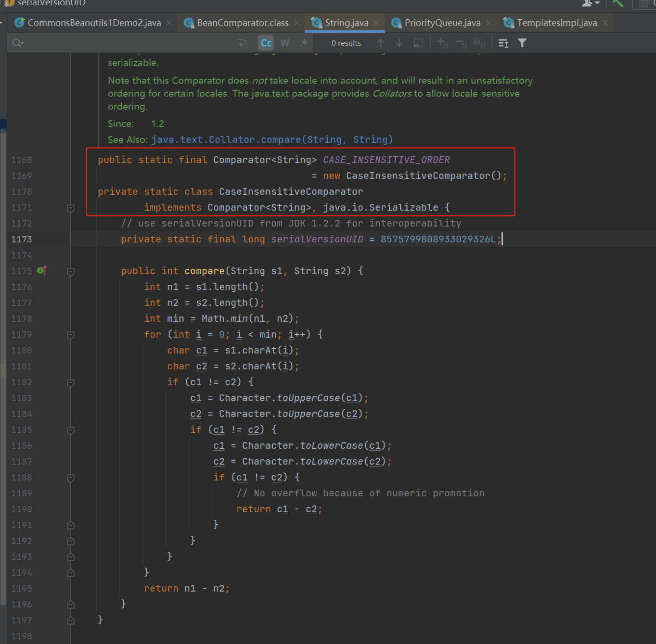Open matches in find window icon

[x=503, y=43]
